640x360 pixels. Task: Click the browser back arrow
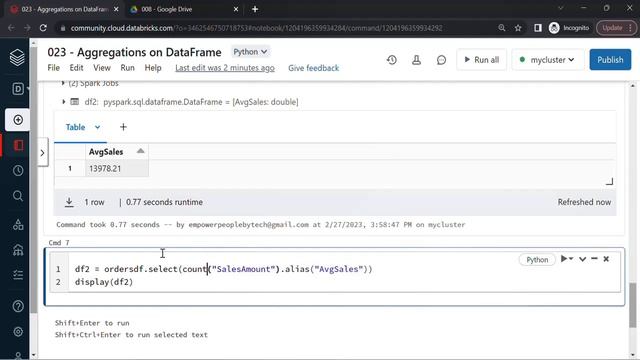(x=11, y=28)
